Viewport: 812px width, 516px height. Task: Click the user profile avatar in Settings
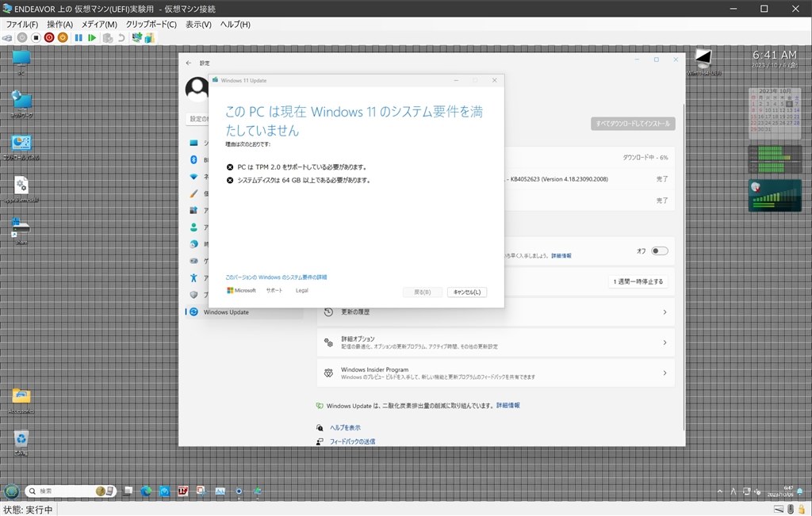coord(197,89)
